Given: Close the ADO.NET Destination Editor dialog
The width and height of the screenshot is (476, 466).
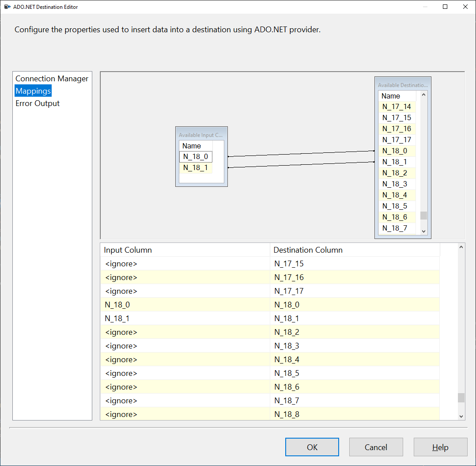Looking at the screenshot, I should tap(465, 7).
